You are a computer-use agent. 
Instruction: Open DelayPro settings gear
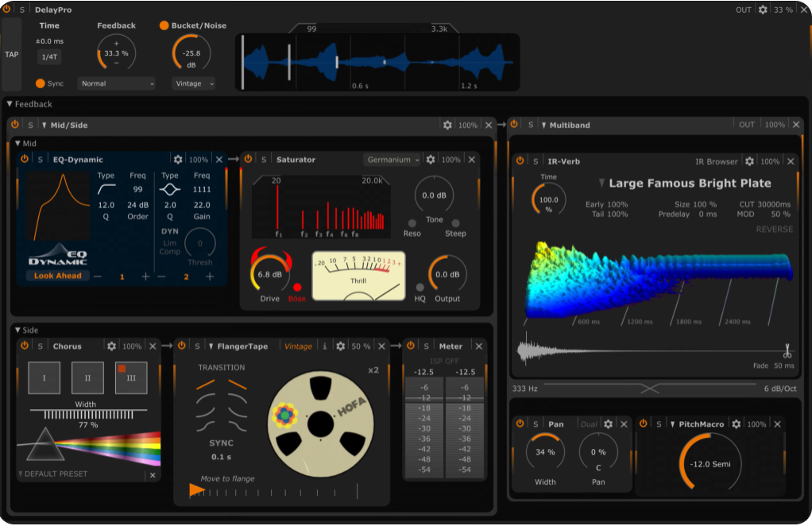(x=763, y=10)
